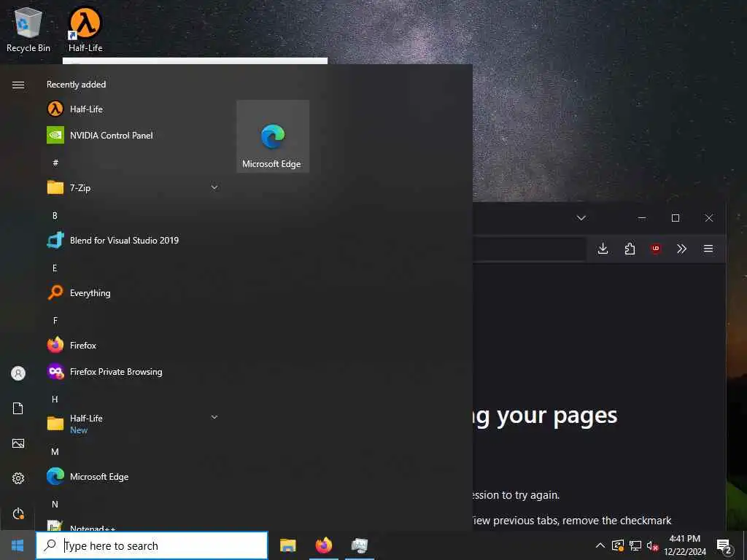Select Half-Life desktop shortcut
This screenshot has height=560, width=747.
point(85,29)
